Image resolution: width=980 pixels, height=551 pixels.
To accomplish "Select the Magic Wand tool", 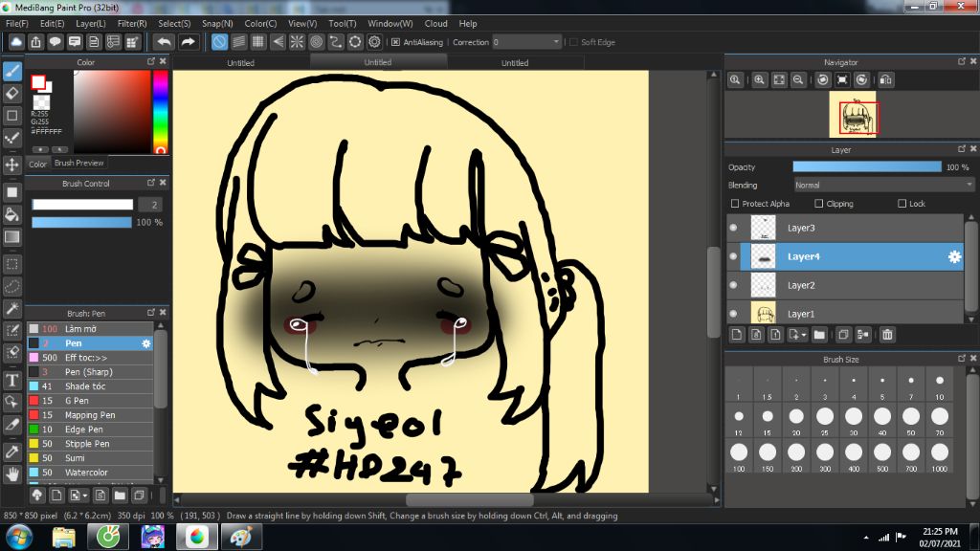I will pyautogui.click(x=11, y=309).
